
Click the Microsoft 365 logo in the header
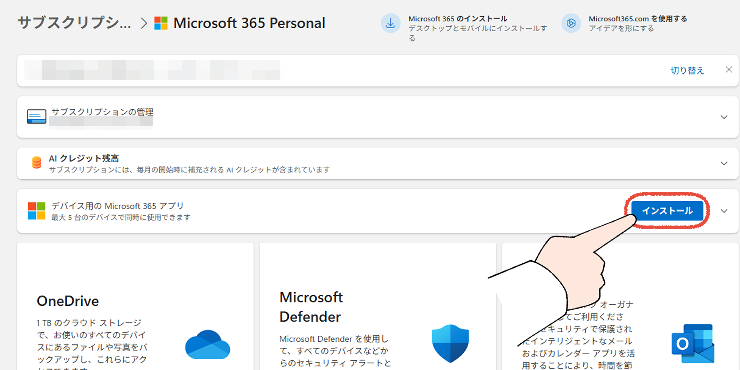tap(161, 23)
